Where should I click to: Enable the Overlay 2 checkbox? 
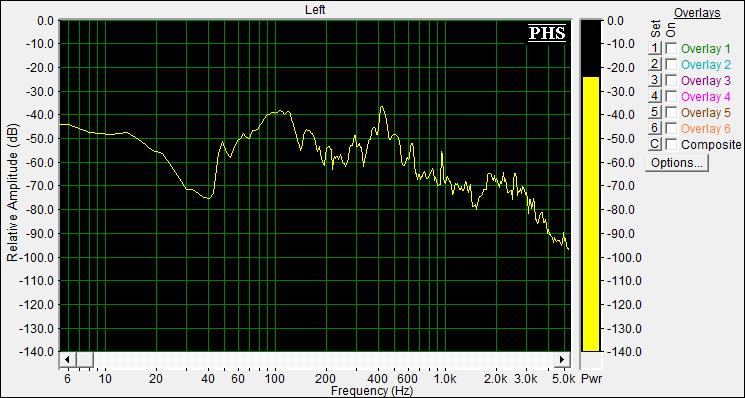(x=671, y=64)
